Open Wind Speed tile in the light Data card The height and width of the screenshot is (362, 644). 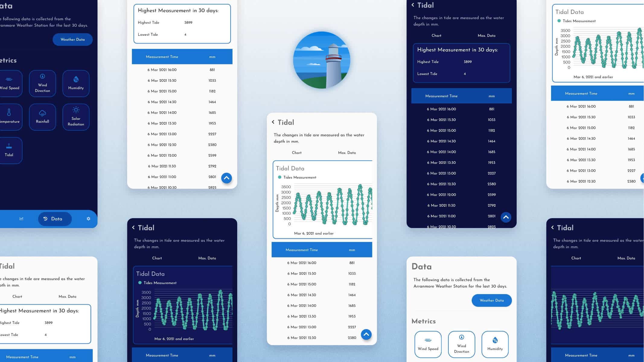click(428, 345)
